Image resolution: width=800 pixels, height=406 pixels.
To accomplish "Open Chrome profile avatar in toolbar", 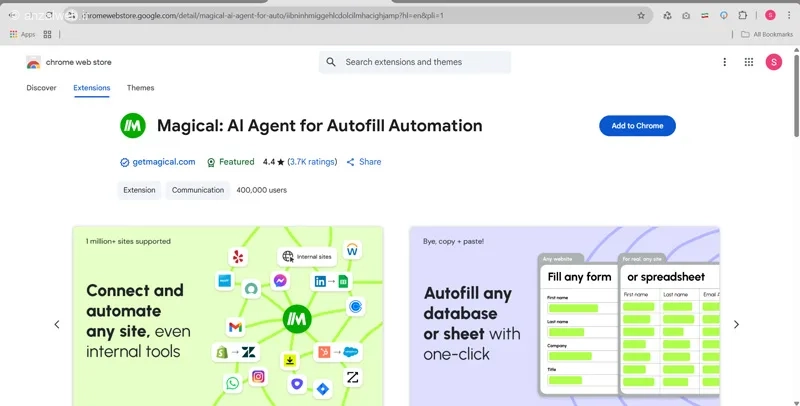I will coord(770,15).
